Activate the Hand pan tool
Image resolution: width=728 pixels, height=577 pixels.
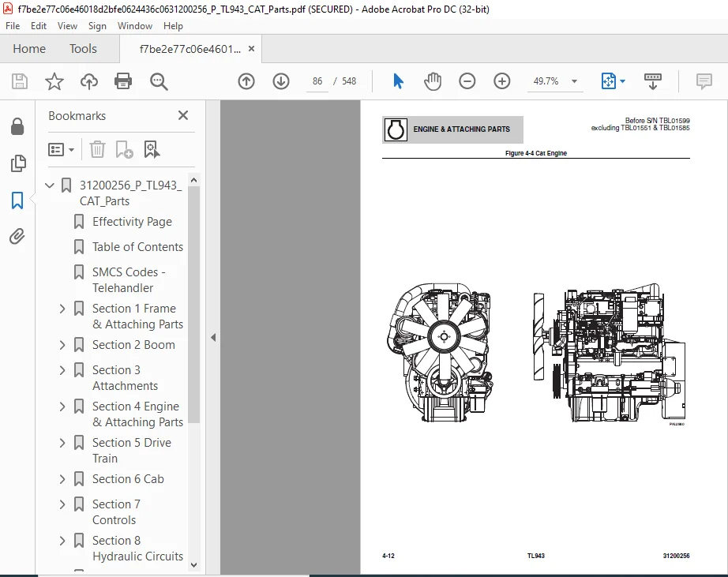pos(432,81)
